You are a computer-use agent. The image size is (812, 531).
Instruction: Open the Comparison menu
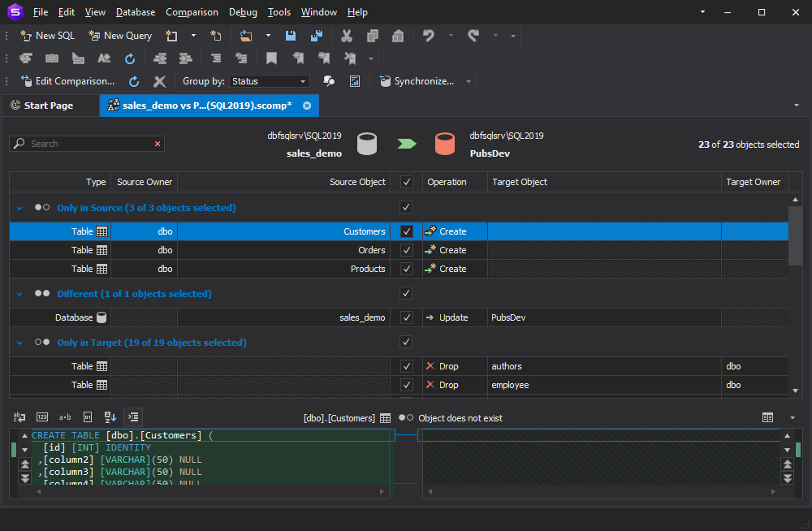tap(192, 12)
